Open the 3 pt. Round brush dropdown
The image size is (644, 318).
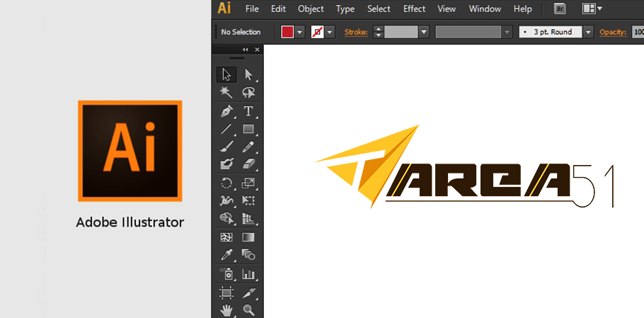(587, 32)
